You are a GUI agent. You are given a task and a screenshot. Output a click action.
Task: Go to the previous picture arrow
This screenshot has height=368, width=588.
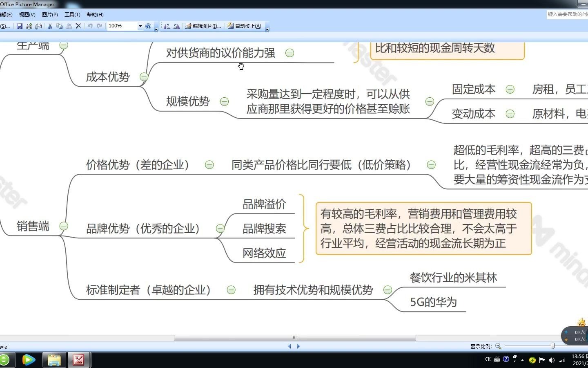coord(290,346)
